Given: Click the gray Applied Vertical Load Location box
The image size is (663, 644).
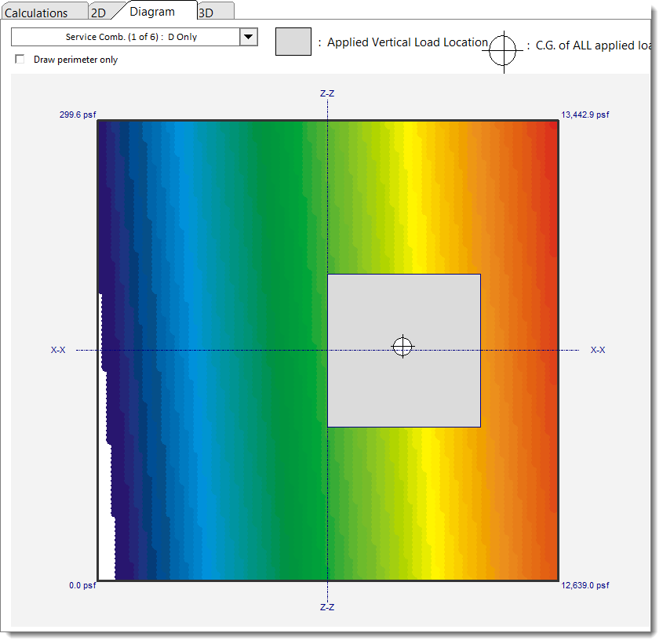Looking at the screenshot, I should pos(293,42).
